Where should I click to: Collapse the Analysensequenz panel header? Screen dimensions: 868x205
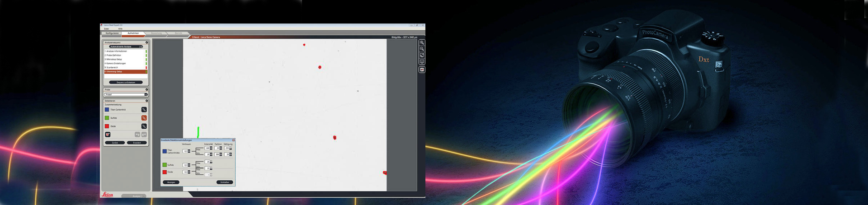(146, 42)
